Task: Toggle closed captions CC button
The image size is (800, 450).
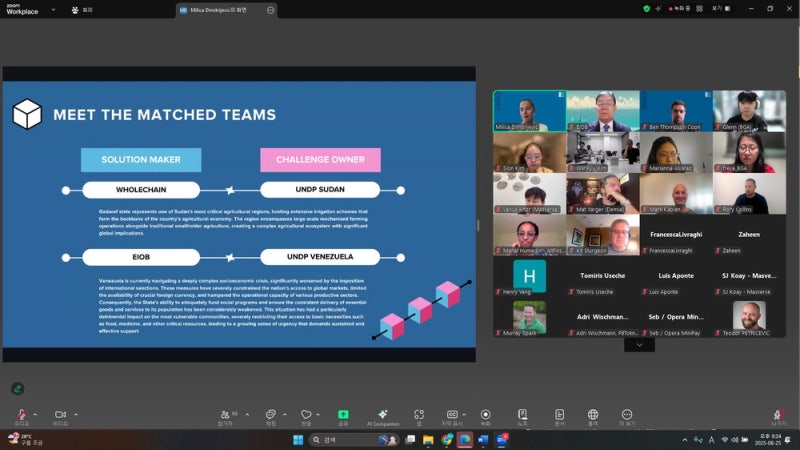Action: (452, 417)
